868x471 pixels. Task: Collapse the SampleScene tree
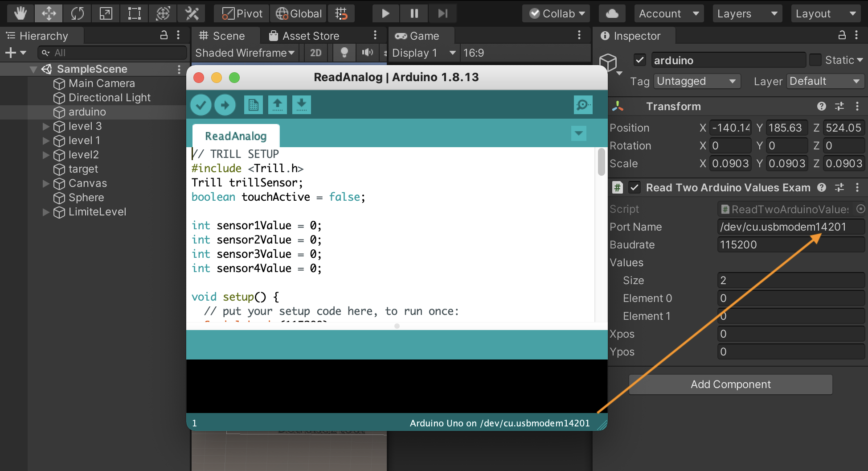[33, 69]
